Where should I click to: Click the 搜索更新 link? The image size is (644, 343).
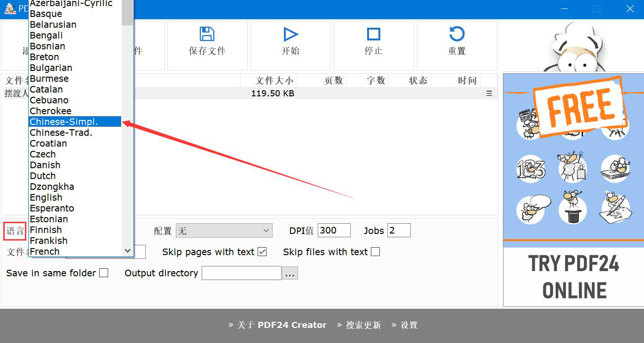point(363,325)
